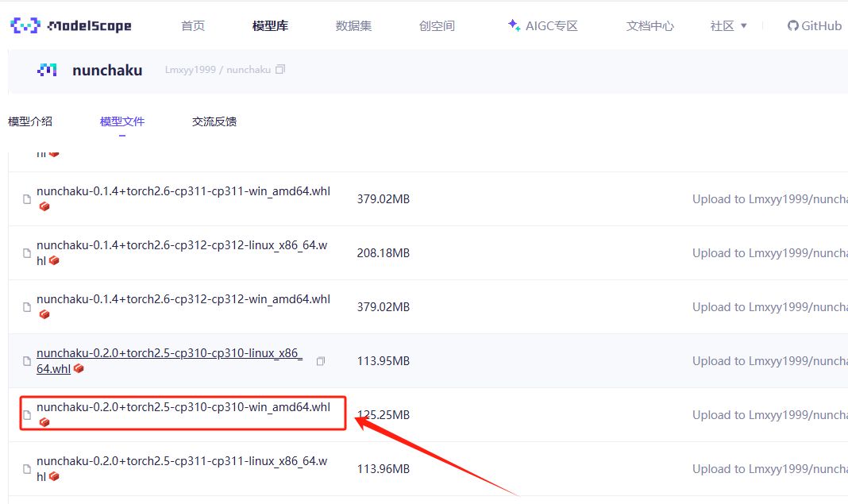The width and height of the screenshot is (848, 504).
Task: Open nunchaku-0.2.0 torch2.5 cp310 win_amd64 wheel
Action: [183, 408]
